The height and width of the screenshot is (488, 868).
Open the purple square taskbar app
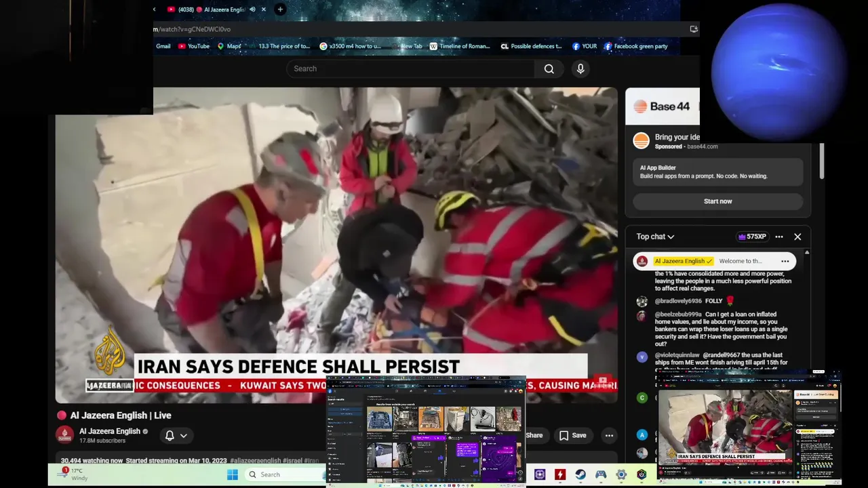540,474
